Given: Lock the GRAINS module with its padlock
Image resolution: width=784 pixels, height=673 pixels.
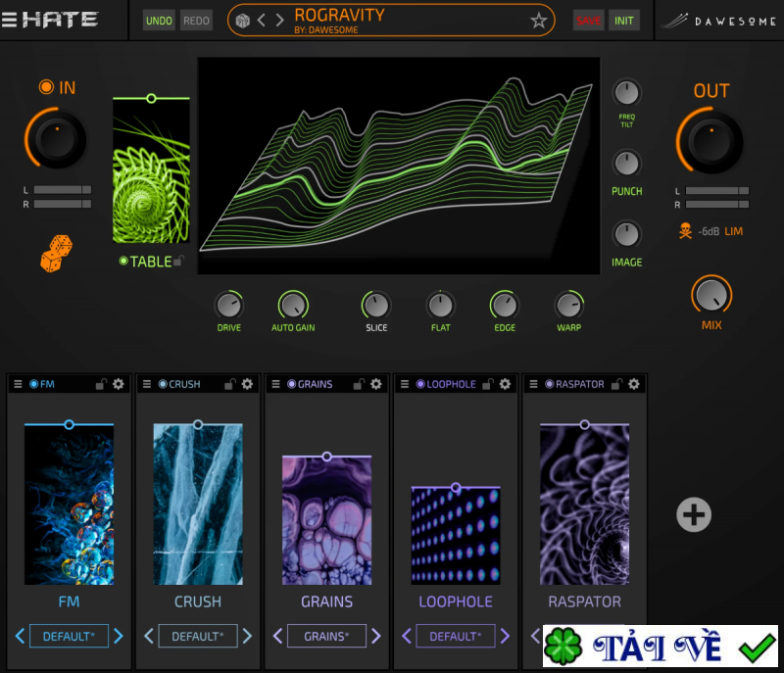Looking at the screenshot, I should (x=359, y=383).
